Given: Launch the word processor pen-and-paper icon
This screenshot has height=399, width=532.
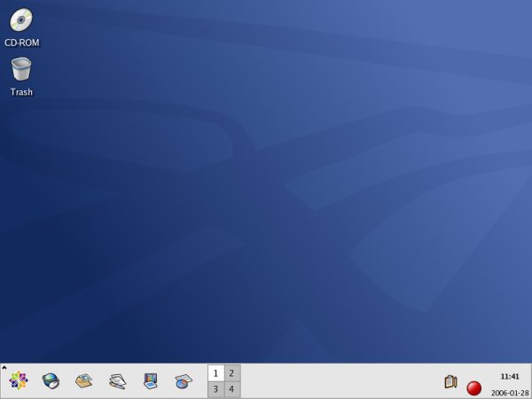Looking at the screenshot, I should point(117,381).
